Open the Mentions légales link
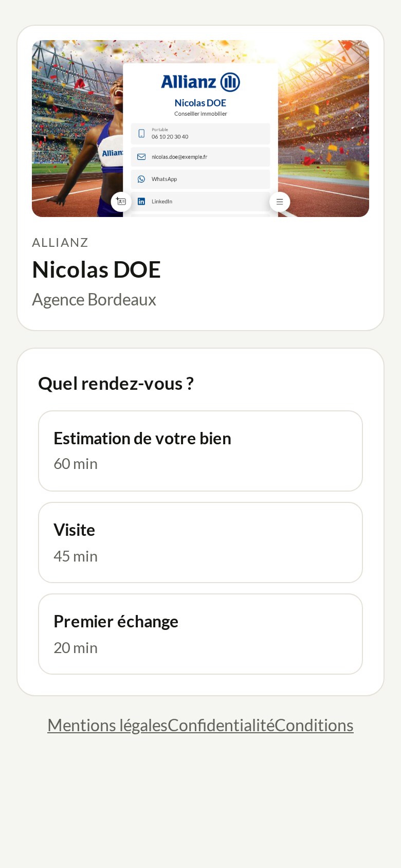This screenshot has width=401, height=868. tap(107, 725)
